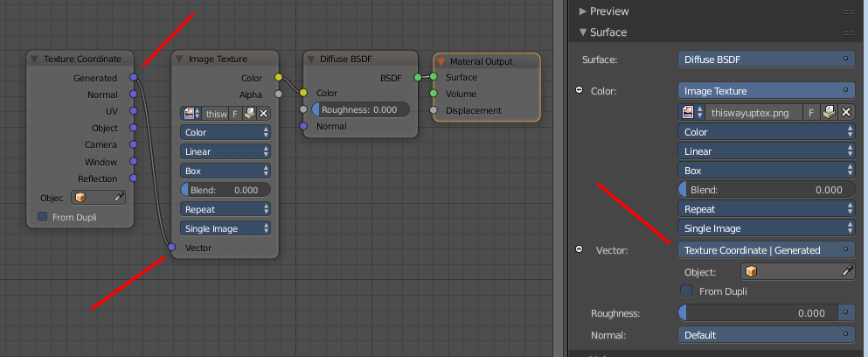This screenshot has height=357, width=868.
Task: Collapse the Diffuse BSDF node
Action: click(x=310, y=59)
